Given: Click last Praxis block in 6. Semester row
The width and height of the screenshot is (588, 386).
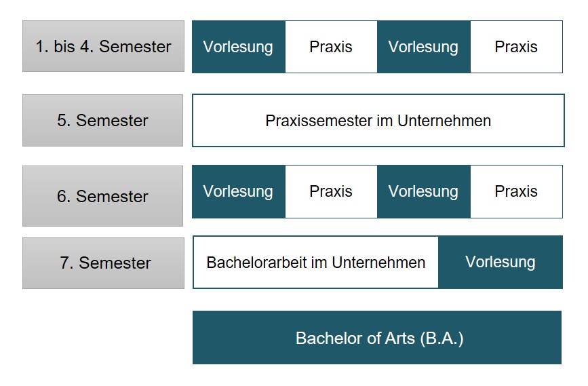Looking at the screenshot, I should [516, 191].
